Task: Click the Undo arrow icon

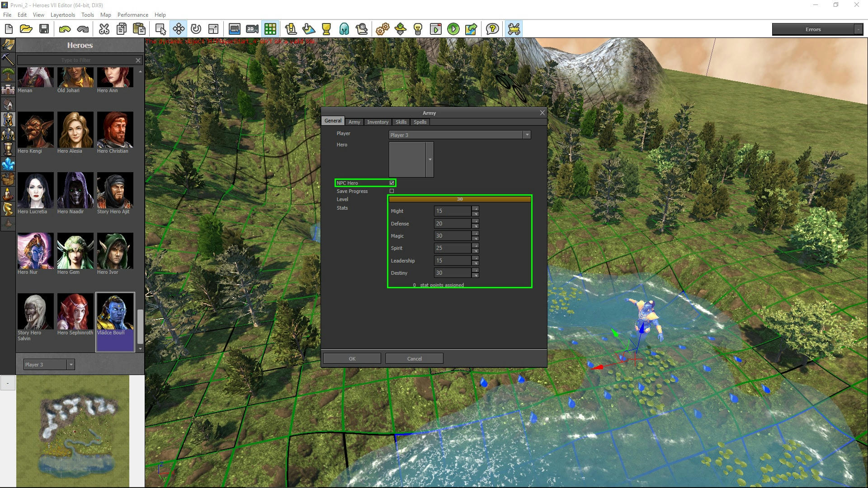Action: pos(65,29)
